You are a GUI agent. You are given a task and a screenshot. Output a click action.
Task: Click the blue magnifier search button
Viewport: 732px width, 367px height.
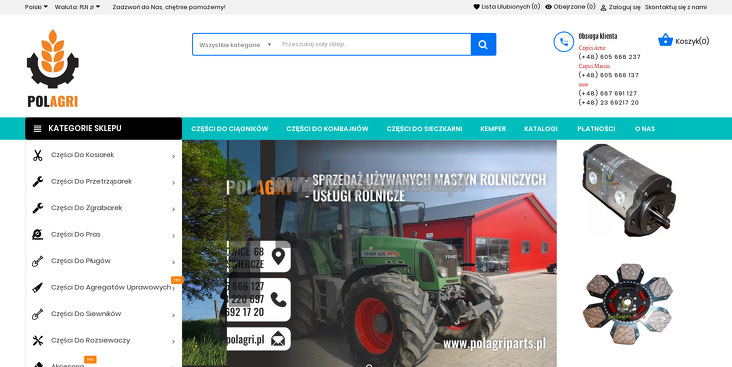(483, 45)
